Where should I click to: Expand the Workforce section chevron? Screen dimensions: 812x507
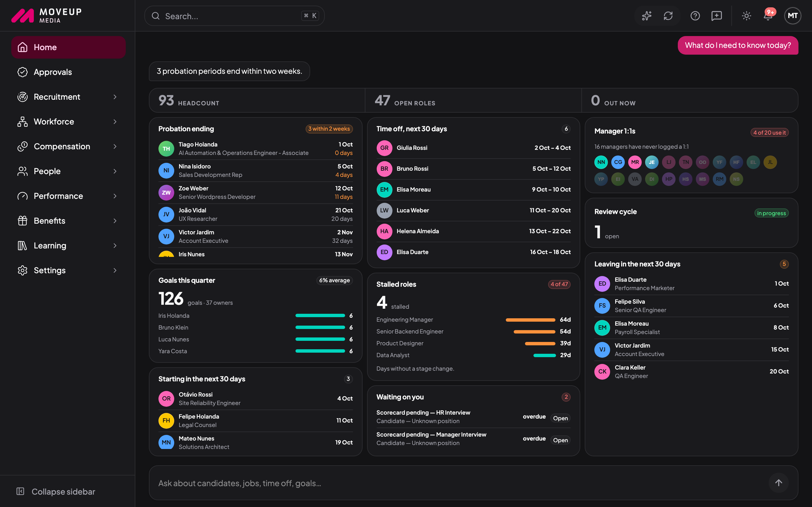pyautogui.click(x=115, y=122)
